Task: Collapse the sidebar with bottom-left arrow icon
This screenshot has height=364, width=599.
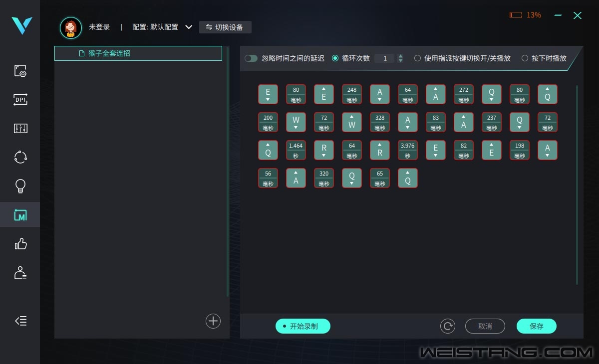Action: [x=20, y=321]
